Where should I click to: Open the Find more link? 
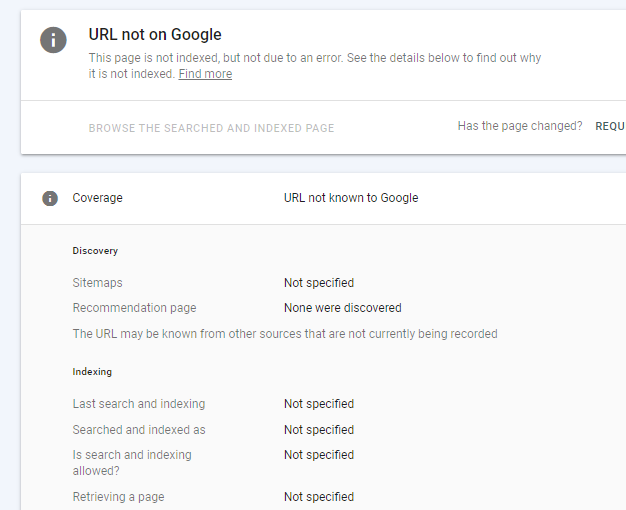(x=205, y=74)
